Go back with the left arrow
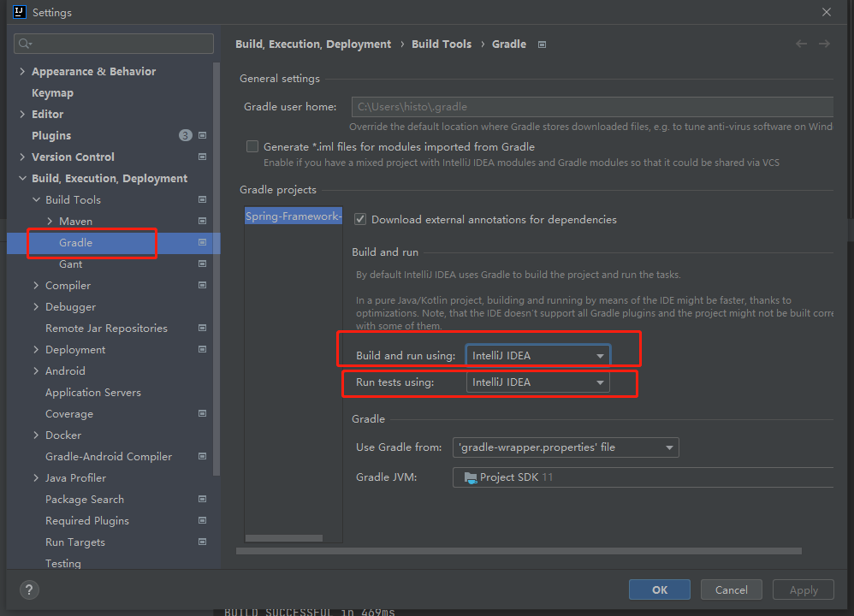This screenshot has width=854, height=616. tap(801, 44)
